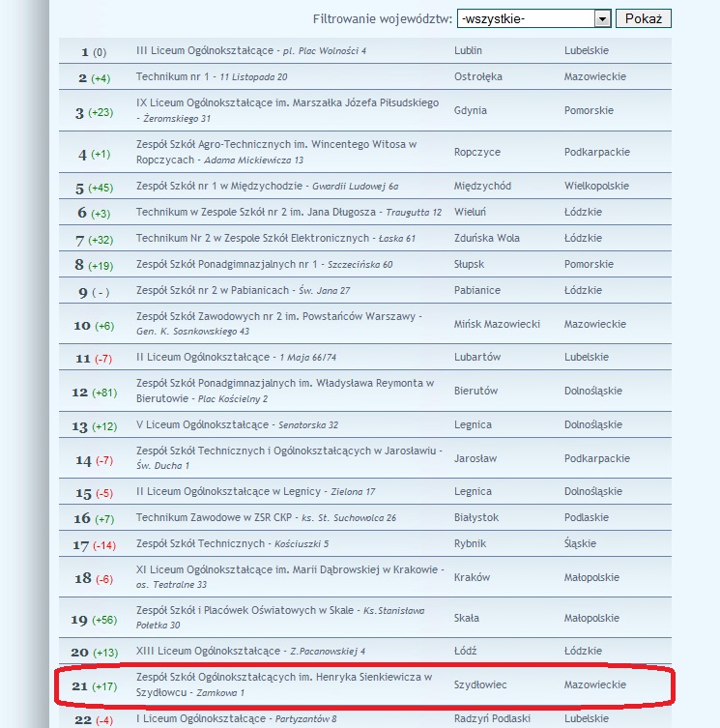Click II Liceum Ogólnokształcące w Legnicy
The image size is (720, 728).
point(228,491)
